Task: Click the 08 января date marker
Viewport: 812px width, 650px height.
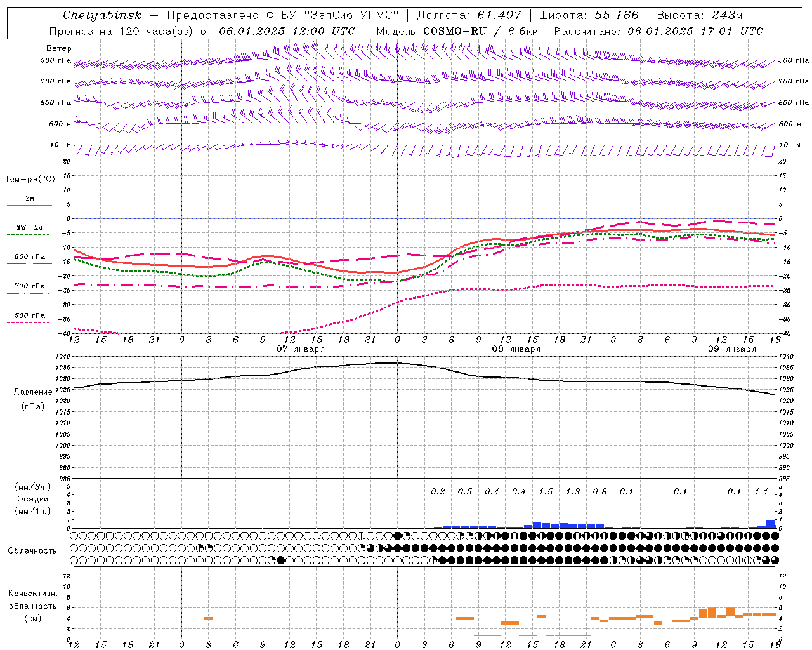Action: [x=516, y=348]
